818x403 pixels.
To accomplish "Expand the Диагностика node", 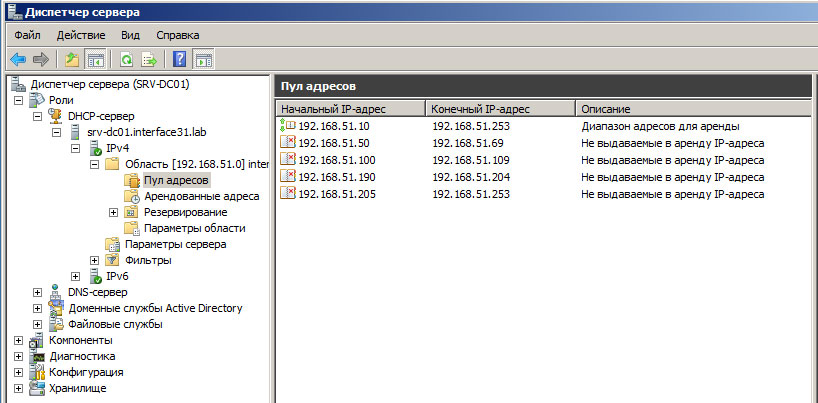I will click(19, 357).
